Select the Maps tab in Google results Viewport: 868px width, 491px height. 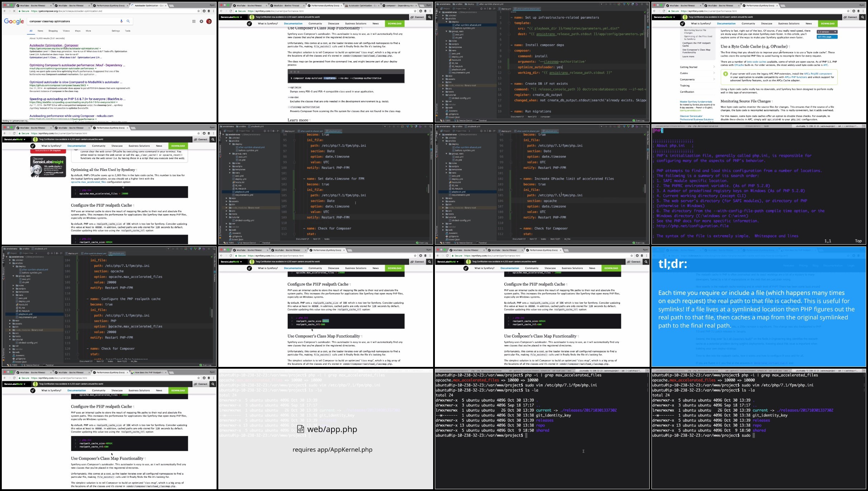coord(78,31)
